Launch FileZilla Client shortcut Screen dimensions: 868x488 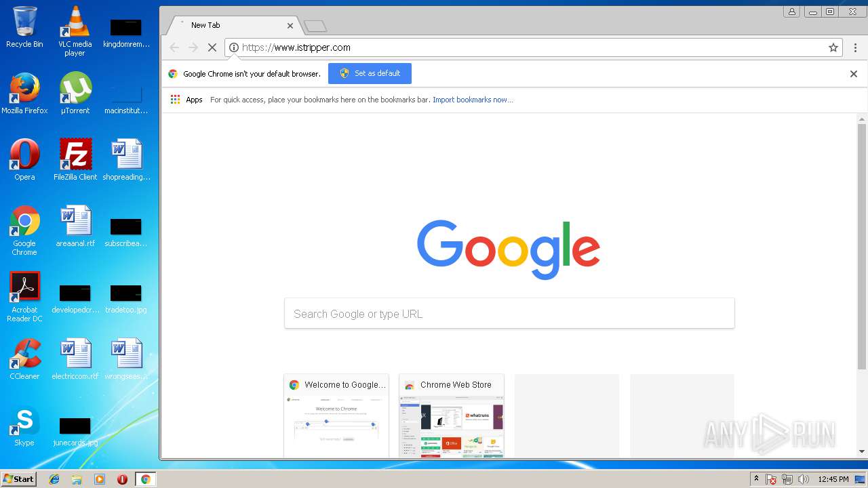(75, 160)
